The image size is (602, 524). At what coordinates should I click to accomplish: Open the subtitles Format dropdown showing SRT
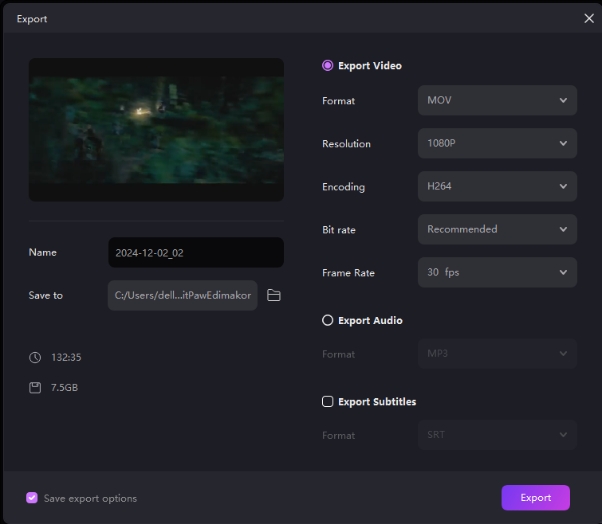pyautogui.click(x=497, y=435)
